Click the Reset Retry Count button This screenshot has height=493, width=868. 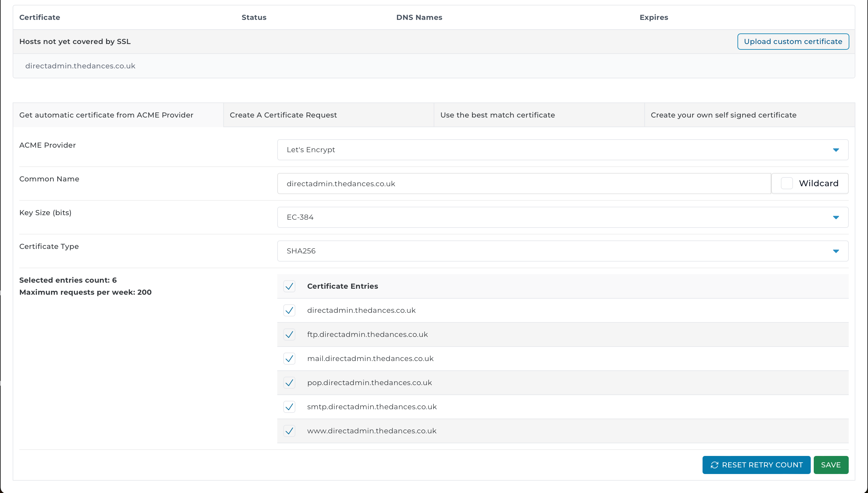(x=756, y=465)
